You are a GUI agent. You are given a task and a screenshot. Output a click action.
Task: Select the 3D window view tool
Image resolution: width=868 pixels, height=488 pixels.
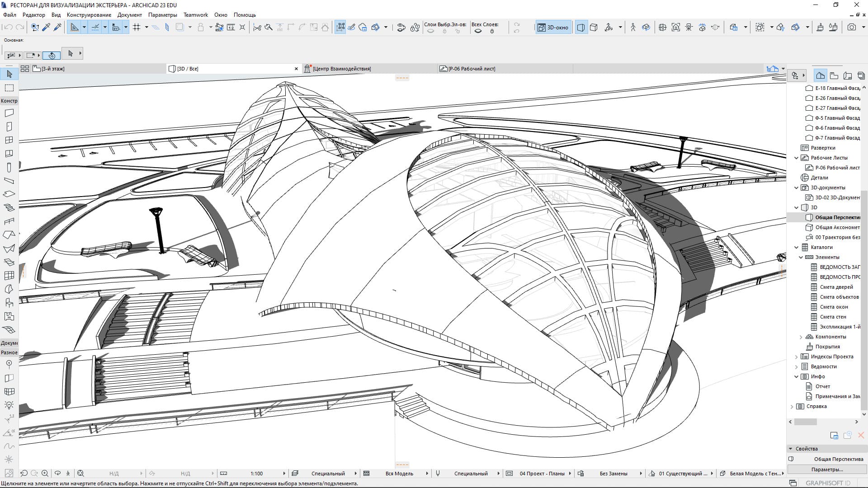tap(553, 28)
